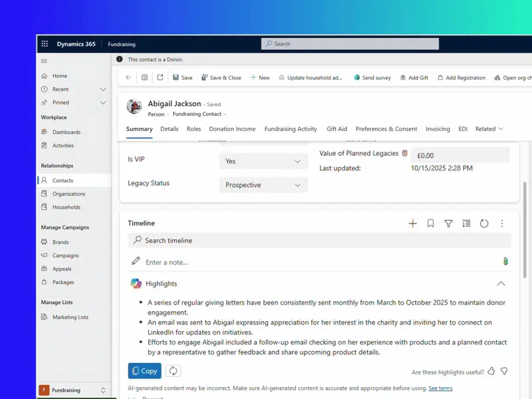
Task: Click the attach file paperclip icon
Action: [x=505, y=261]
